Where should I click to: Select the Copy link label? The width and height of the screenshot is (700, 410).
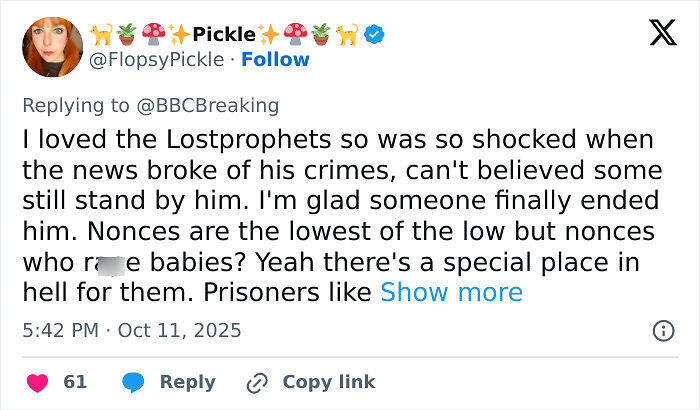click(x=329, y=382)
